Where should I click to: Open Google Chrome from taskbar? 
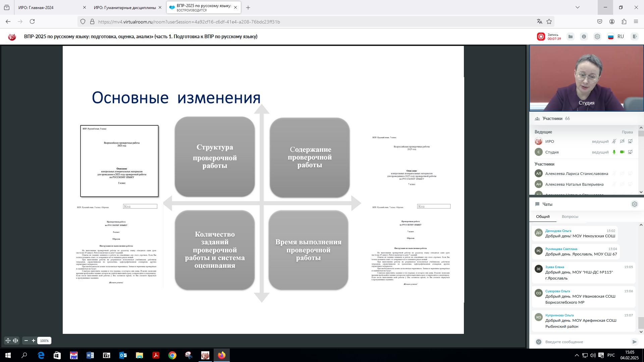172,355
